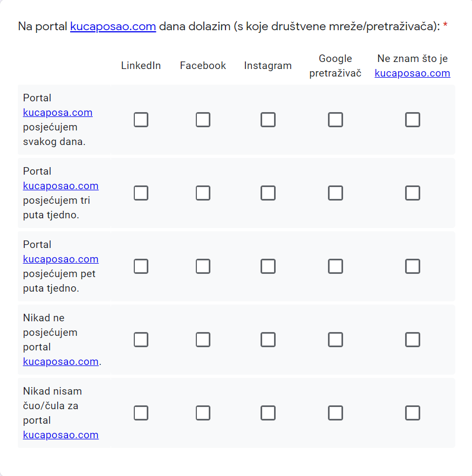Viewport: 472px width, 476px height.
Task: Check Instagram for the never visit row
Action: [x=268, y=340]
